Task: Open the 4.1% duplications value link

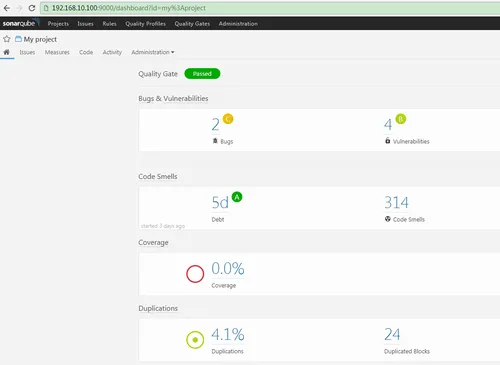Action: pos(228,334)
